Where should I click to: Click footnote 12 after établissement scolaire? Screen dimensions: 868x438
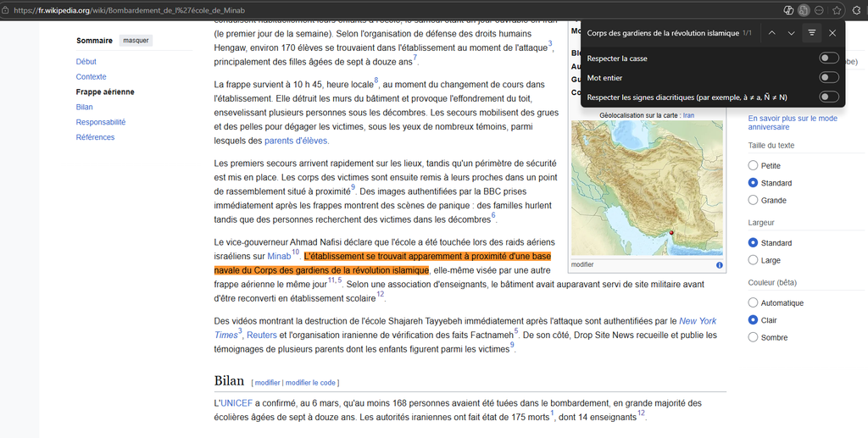(381, 295)
